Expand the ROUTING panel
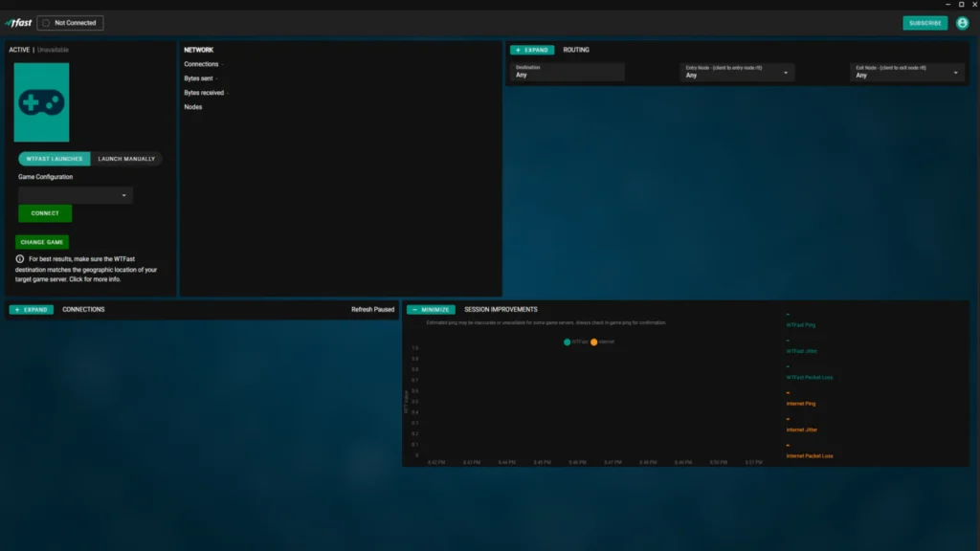The width and height of the screenshot is (980, 551). [x=533, y=49]
